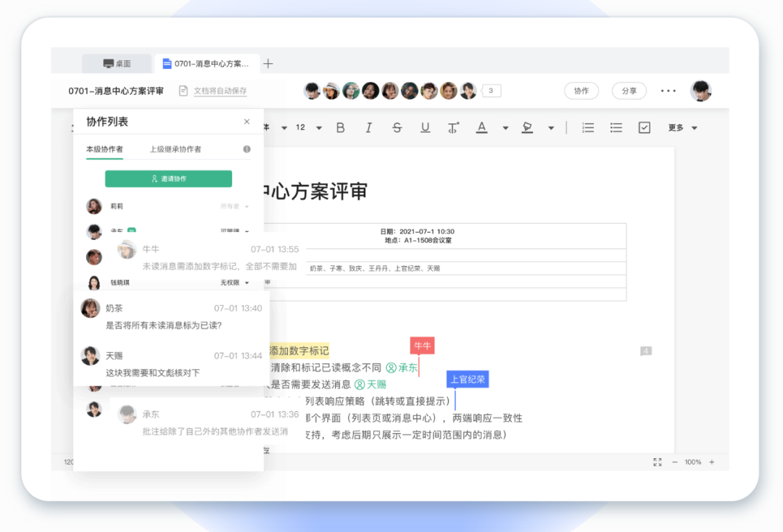The image size is (783, 532).
Task: Open 天赐's comment 这块我需要和文彪核对下
Action: (x=172, y=363)
